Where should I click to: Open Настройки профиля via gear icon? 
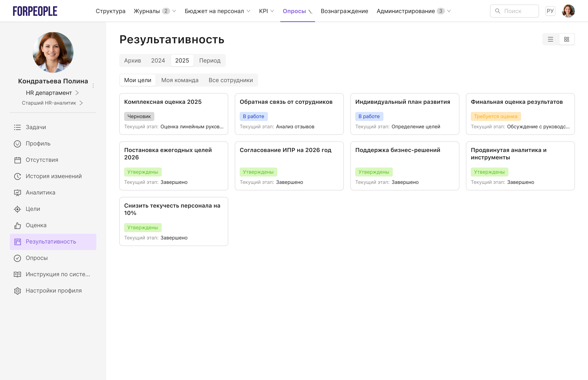coord(17,291)
